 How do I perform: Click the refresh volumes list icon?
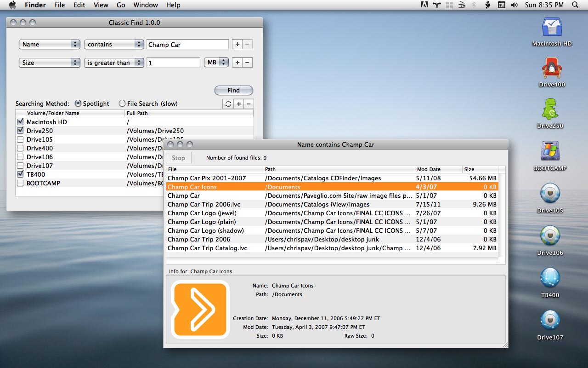tap(228, 104)
